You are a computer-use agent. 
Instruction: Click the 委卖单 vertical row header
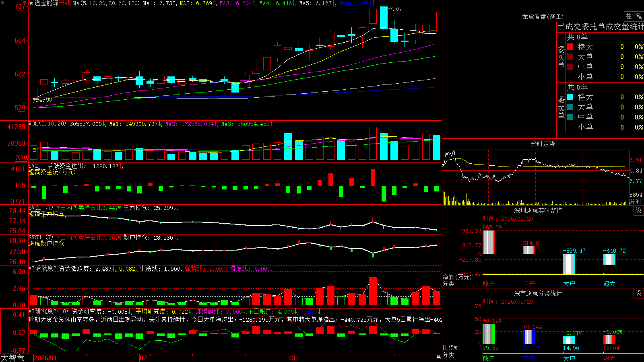coord(561,107)
